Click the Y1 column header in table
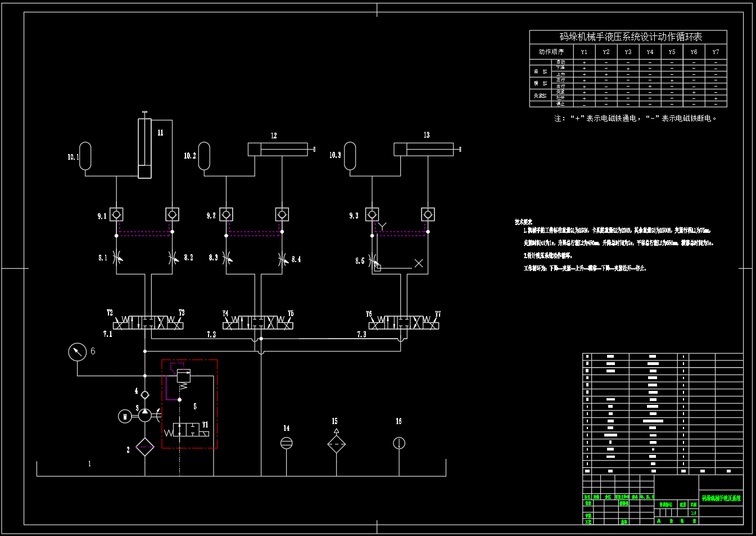756x536 pixels. point(584,52)
